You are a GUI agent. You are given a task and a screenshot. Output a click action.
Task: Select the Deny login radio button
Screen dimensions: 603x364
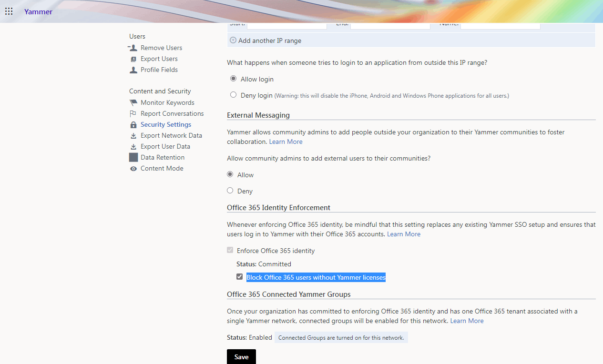tap(233, 95)
